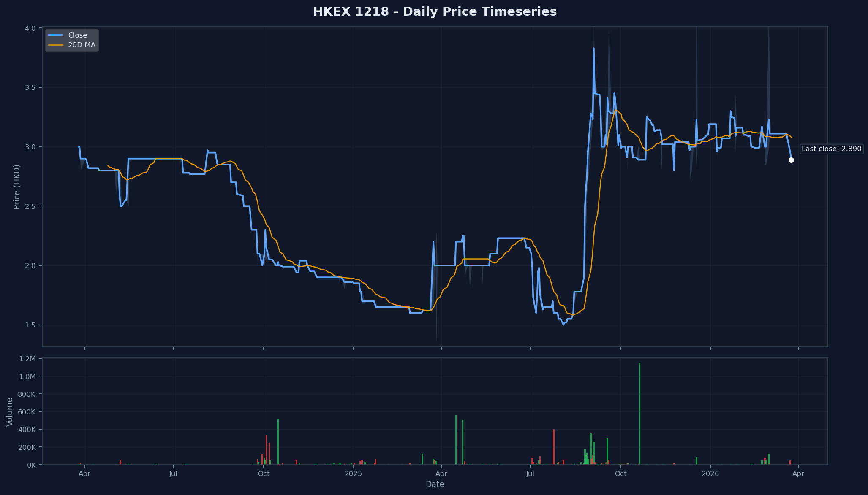Click the 2025 date axis label
This screenshot has width=868, height=495.
(354, 474)
